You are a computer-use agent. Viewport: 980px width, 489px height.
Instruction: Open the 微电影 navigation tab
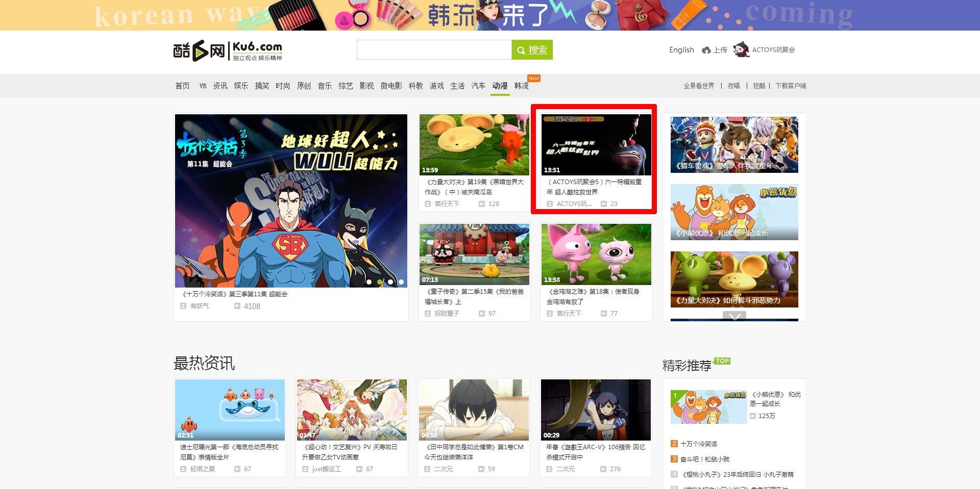[391, 86]
